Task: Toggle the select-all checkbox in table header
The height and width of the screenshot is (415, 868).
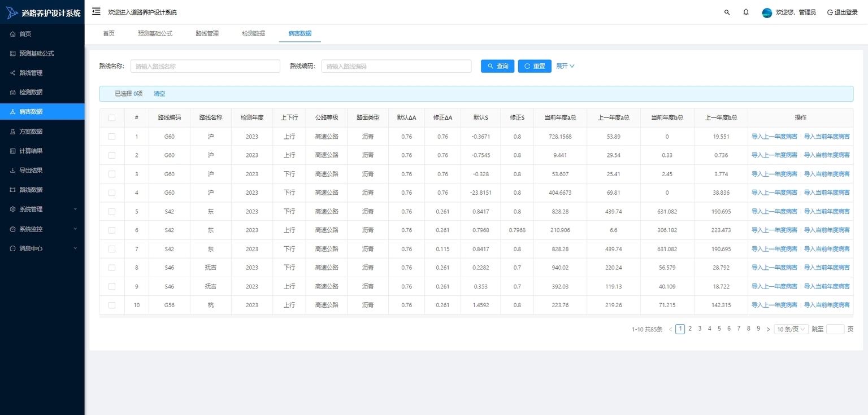Action: (x=112, y=118)
